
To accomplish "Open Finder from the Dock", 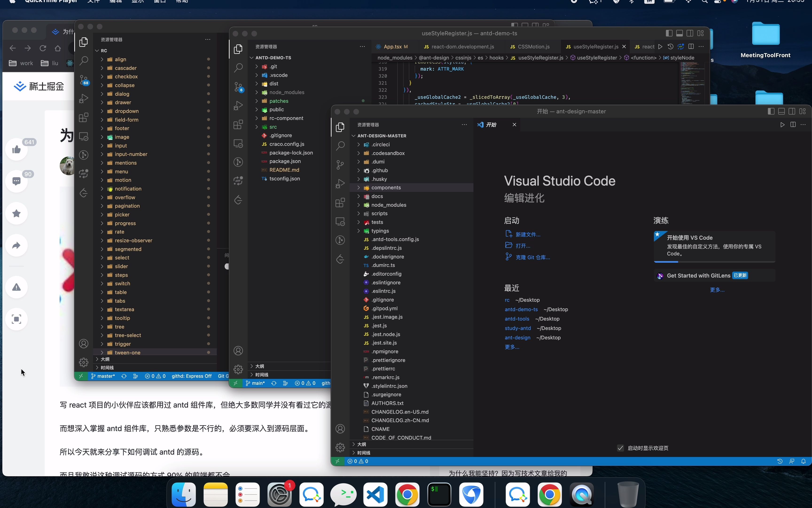I will click(x=183, y=495).
